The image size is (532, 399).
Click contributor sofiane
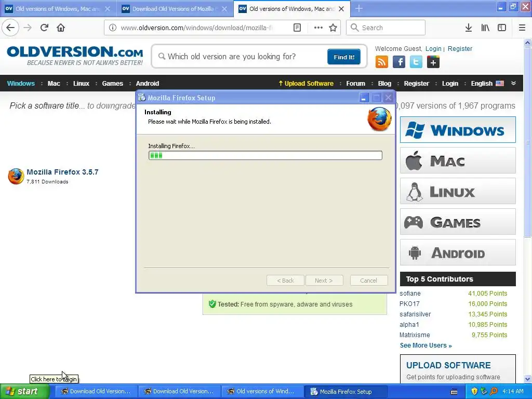[410, 294]
